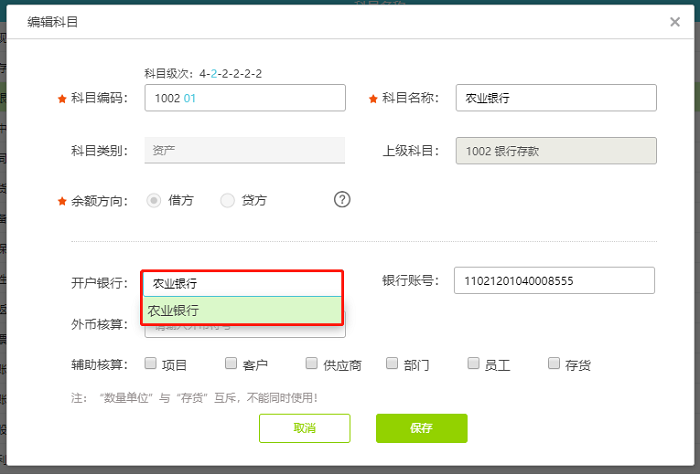Check the 客户 auxiliary accounting checkbox

231,363
